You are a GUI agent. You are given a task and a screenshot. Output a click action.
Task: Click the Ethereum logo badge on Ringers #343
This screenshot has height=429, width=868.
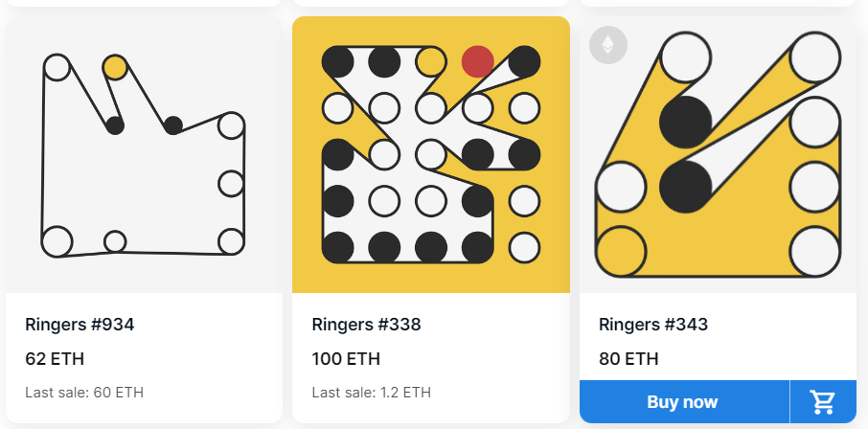point(607,45)
